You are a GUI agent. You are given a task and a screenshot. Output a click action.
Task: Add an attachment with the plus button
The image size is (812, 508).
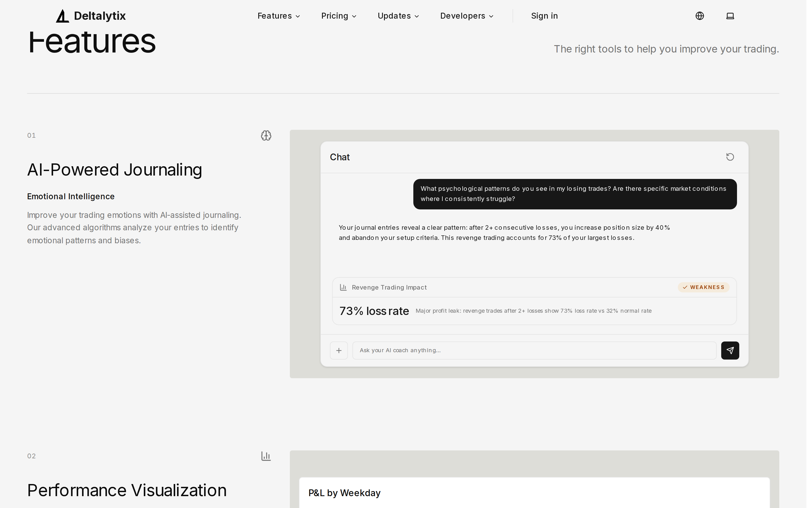pyautogui.click(x=339, y=351)
